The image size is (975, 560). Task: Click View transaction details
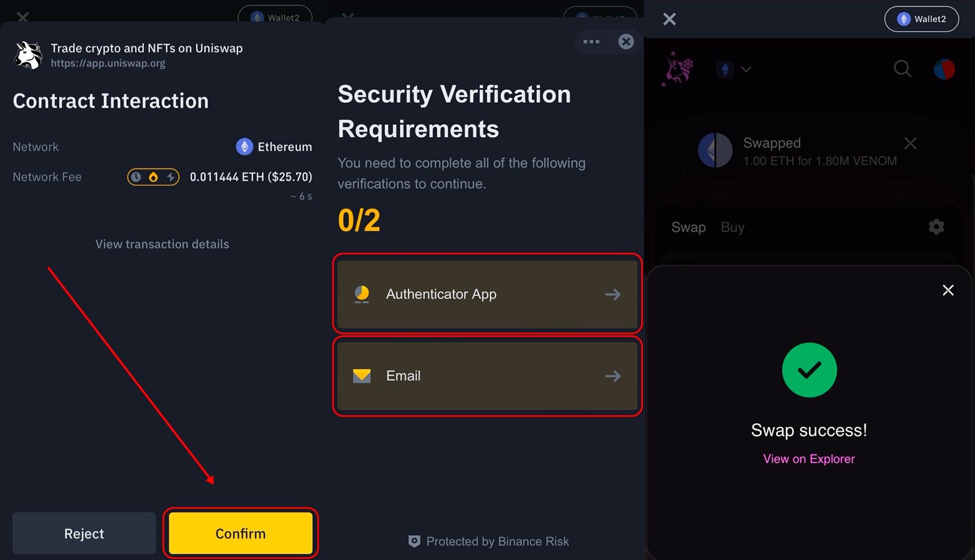162,244
